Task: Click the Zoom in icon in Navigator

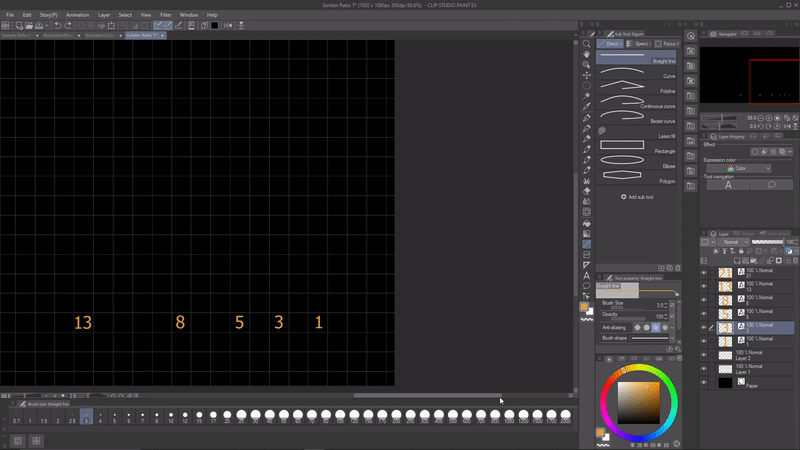Action: pyautogui.click(x=769, y=118)
